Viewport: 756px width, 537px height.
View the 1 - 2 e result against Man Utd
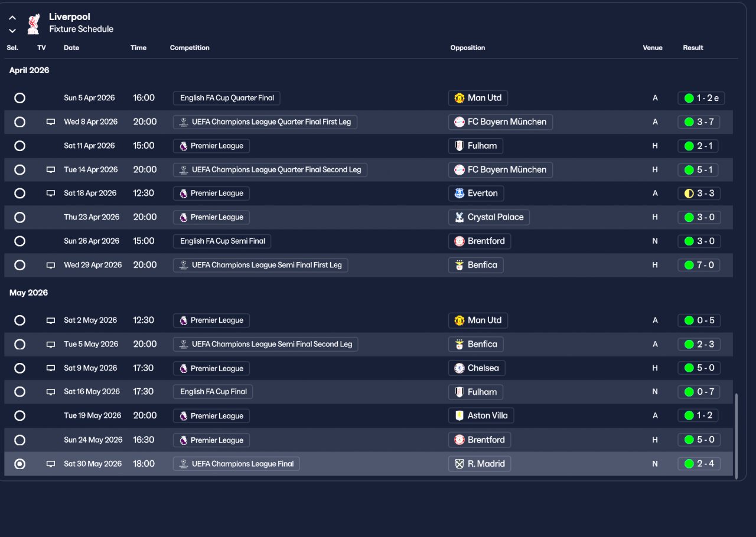point(701,98)
